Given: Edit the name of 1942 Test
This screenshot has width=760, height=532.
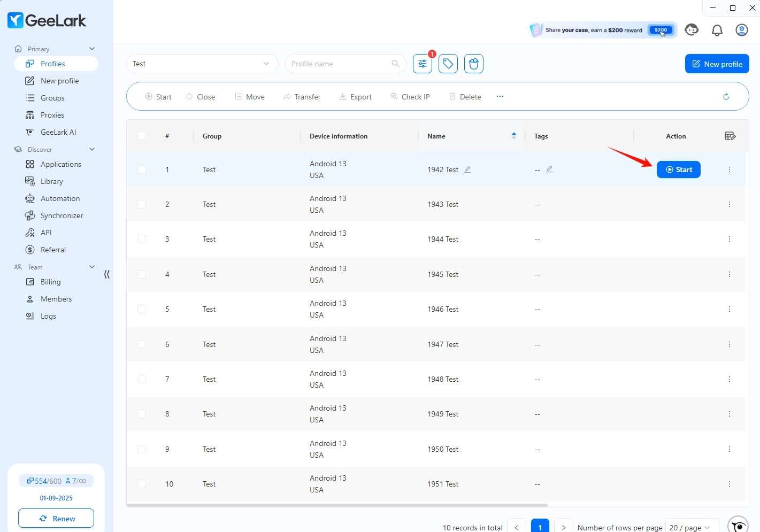Looking at the screenshot, I should point(467,169).
